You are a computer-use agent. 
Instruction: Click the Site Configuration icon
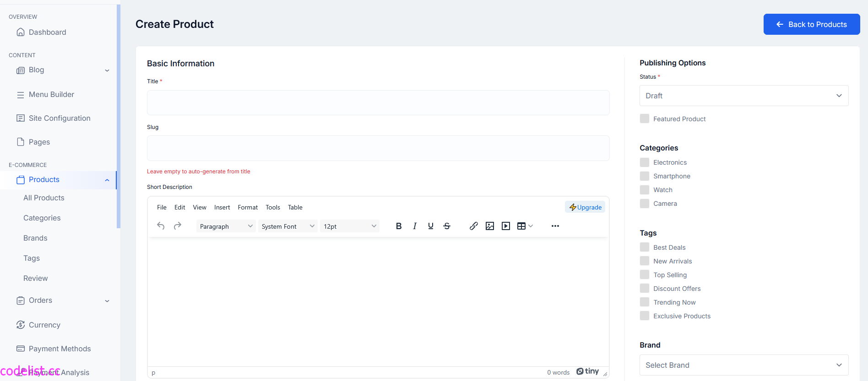pos(21,118)
